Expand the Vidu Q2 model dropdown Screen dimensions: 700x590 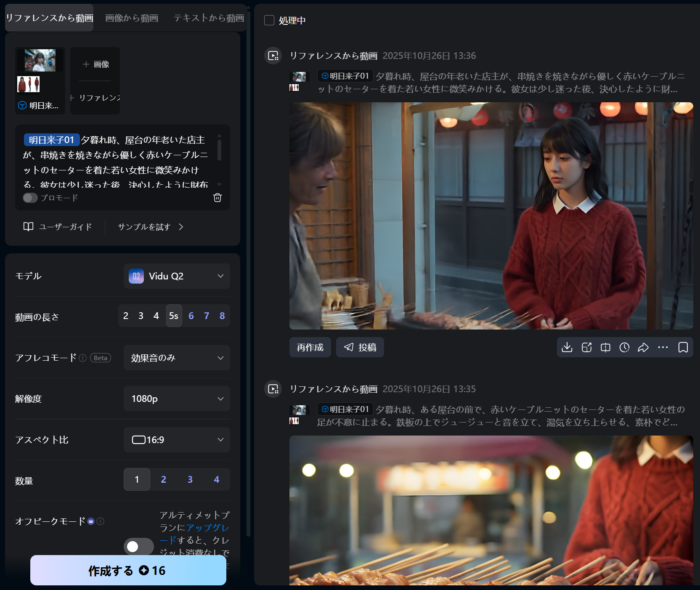pyautogui.click(x=177, y=276)
